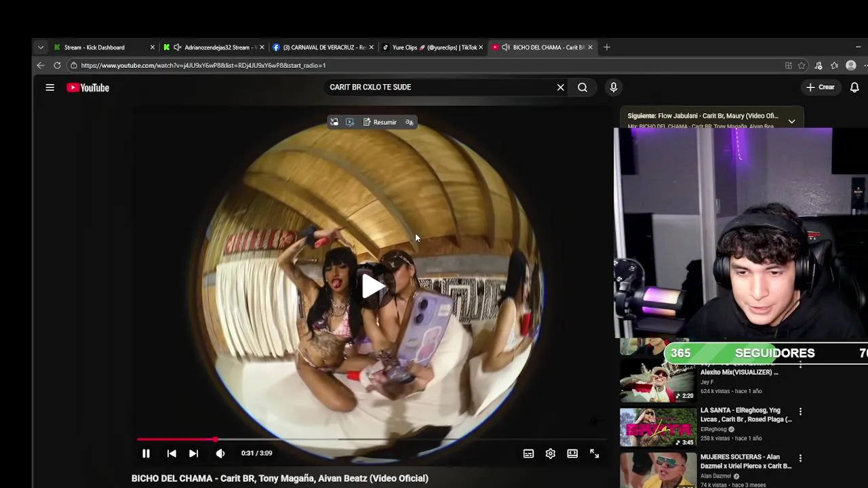Open the Alan Dazmel channel name
Viewport: 868px width, 488px height.
715,476
